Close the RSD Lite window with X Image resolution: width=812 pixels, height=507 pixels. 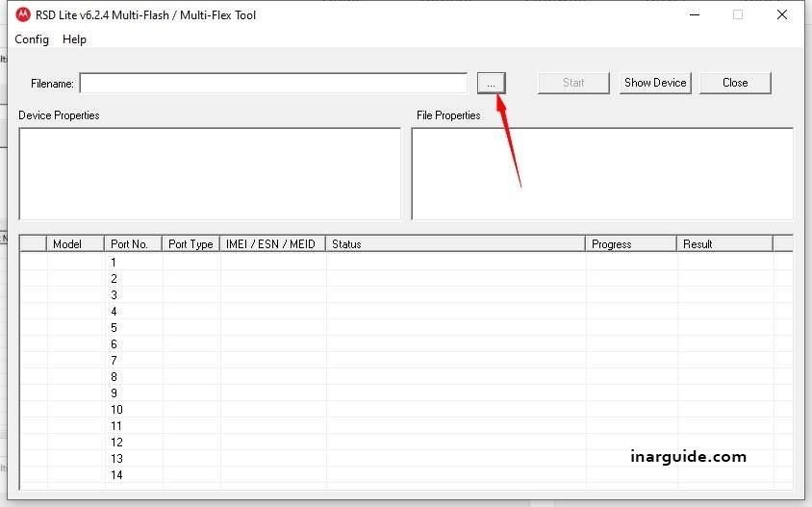click(x=782, y=14)
